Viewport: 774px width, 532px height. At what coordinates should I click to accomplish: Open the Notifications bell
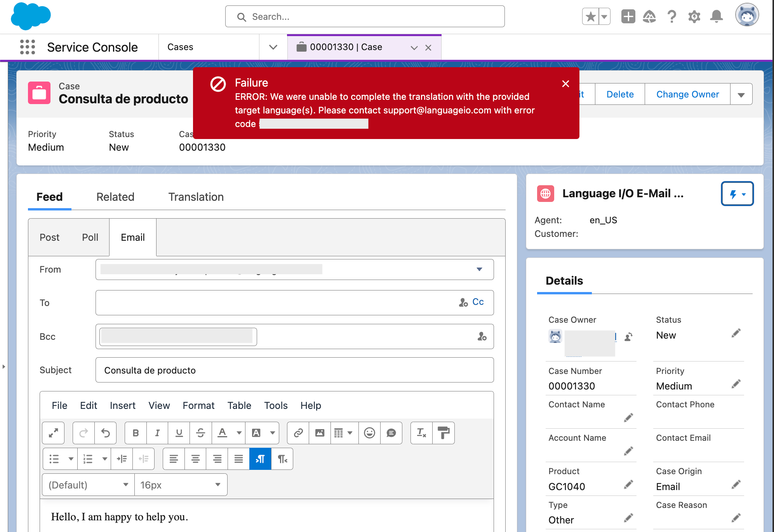(x=716, y=17)
